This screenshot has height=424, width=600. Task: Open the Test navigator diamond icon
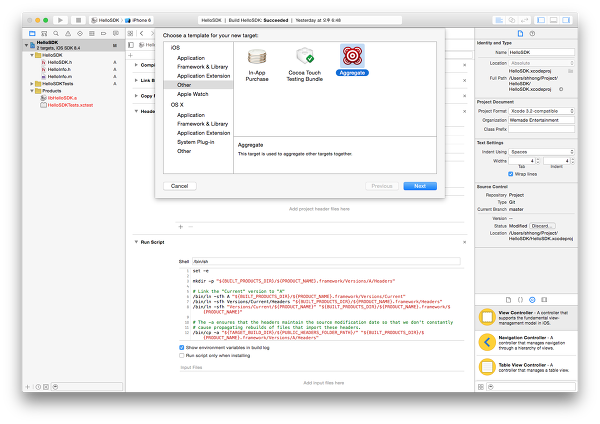80,34
